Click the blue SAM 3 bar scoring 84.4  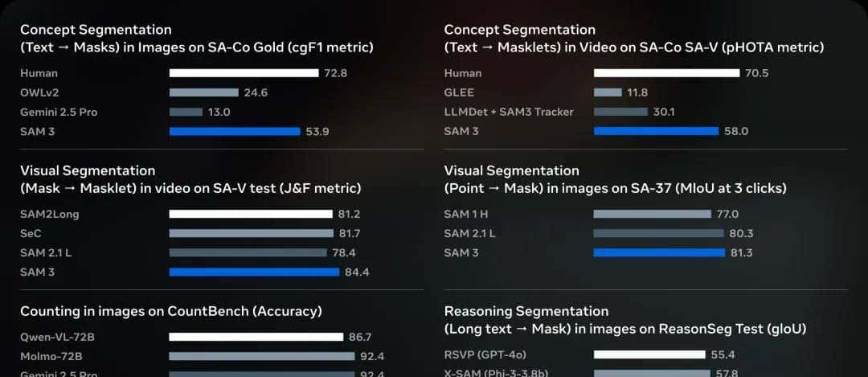point(254,272)
